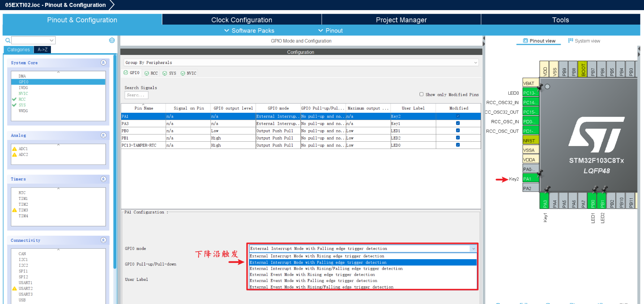Select the BOOT pin on the chip
Screen dimensions: 644x304
[x=583, y=69]
